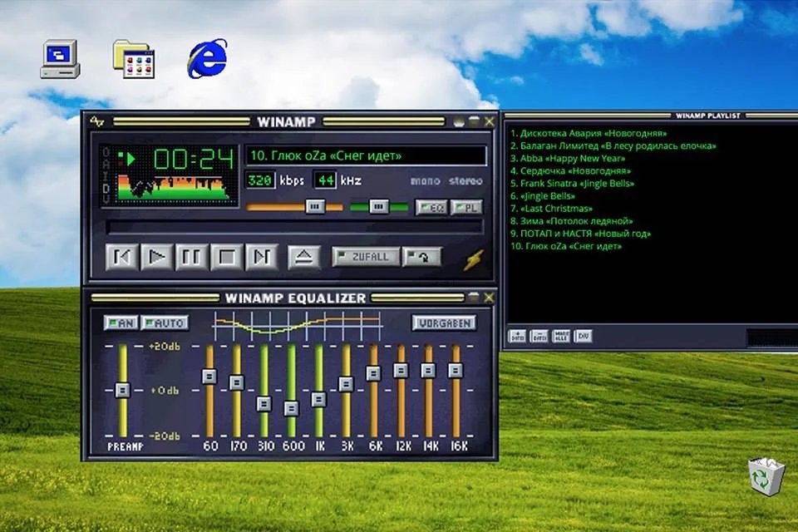
Task: Select «Last Christmas» in the playlist
Action: (x=552, y=209)
